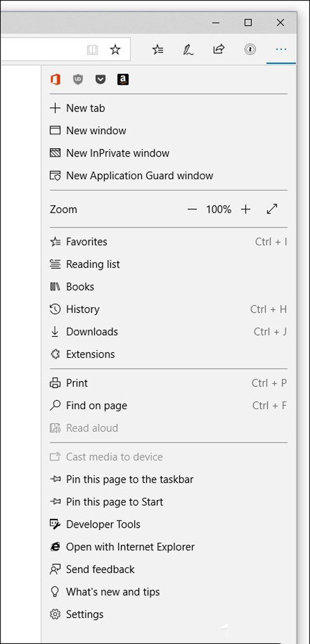
Task: Open the Amazon Assistant extension
Action: tap(122, 79)
